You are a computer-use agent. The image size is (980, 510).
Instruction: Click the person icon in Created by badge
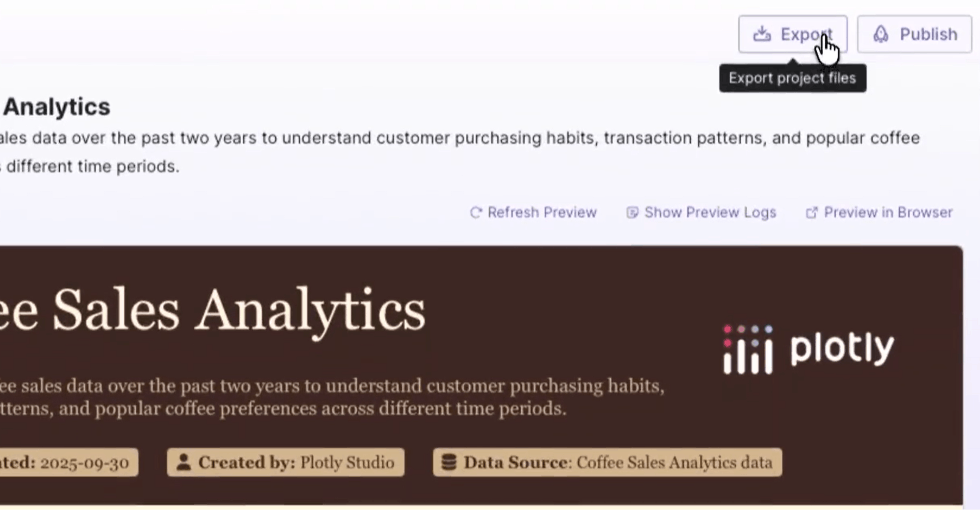click(184, 462)
